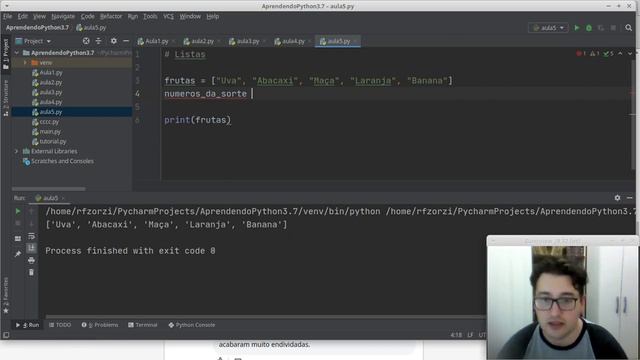
Task: Open the Run menu
Action: [x=133, y=16]
